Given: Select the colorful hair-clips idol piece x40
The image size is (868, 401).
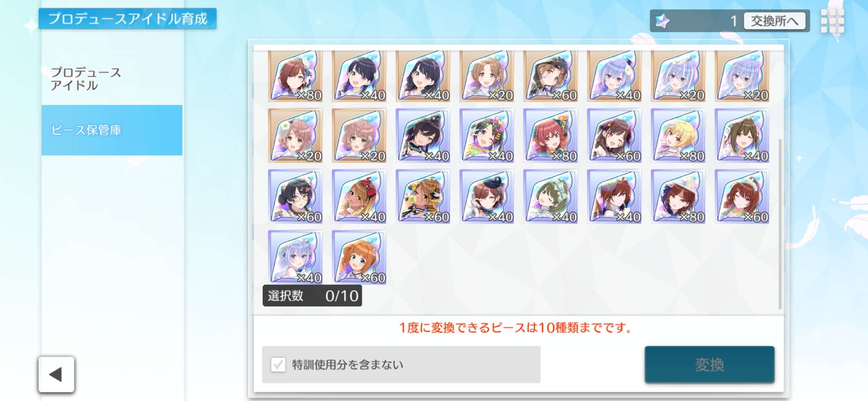Looking at the screenshot, I should 487,136.
